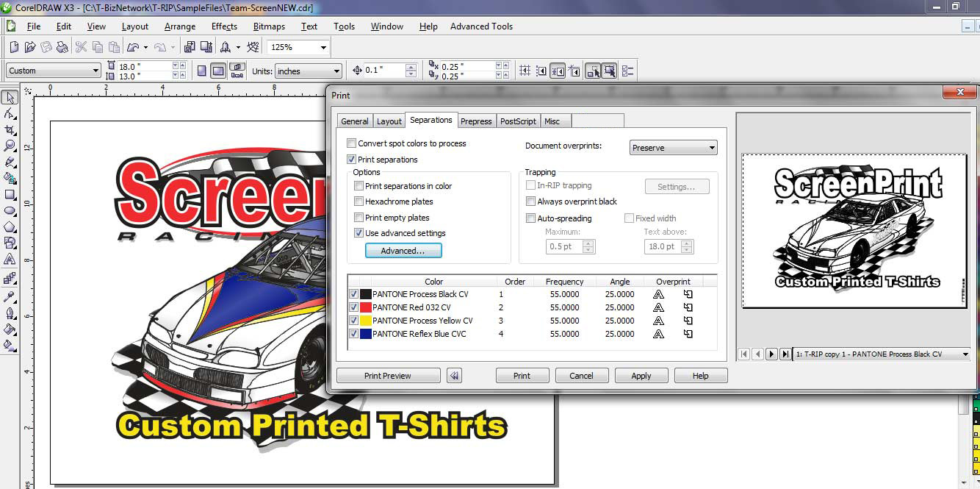Open the Units inches dropdown

click(x=336, y=71)
